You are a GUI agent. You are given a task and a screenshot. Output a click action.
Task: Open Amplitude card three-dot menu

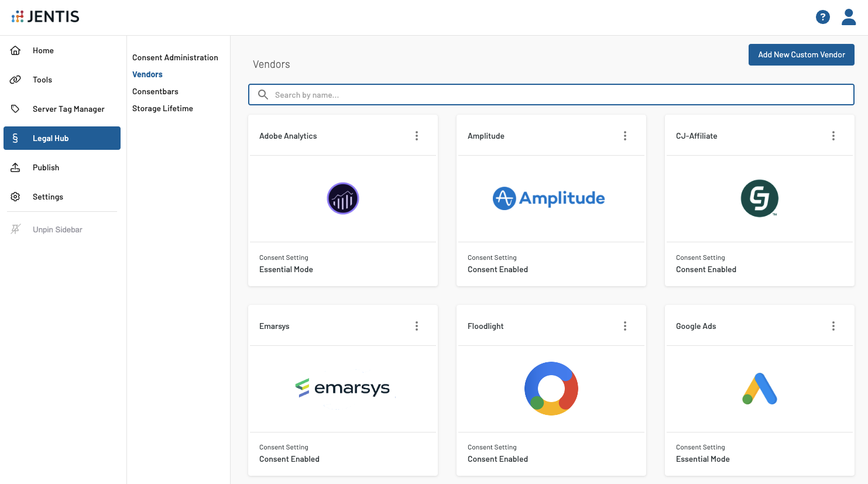pos(625,136)
